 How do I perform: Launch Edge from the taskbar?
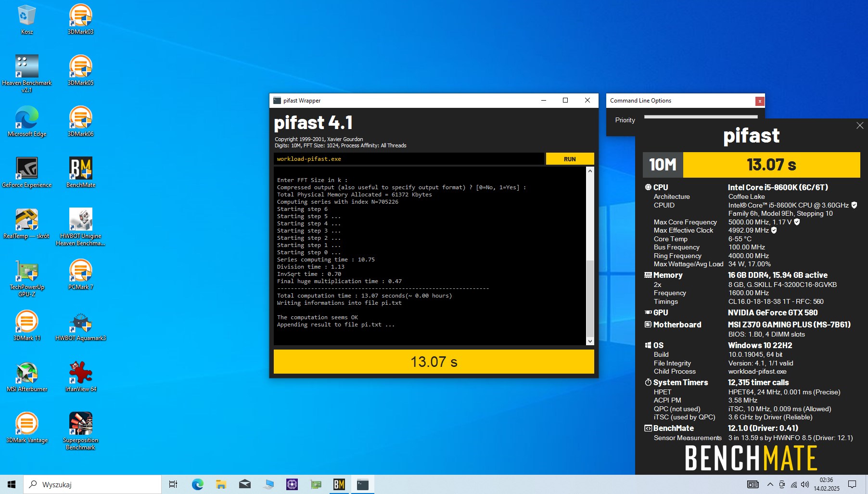click(x=197, y=484)
